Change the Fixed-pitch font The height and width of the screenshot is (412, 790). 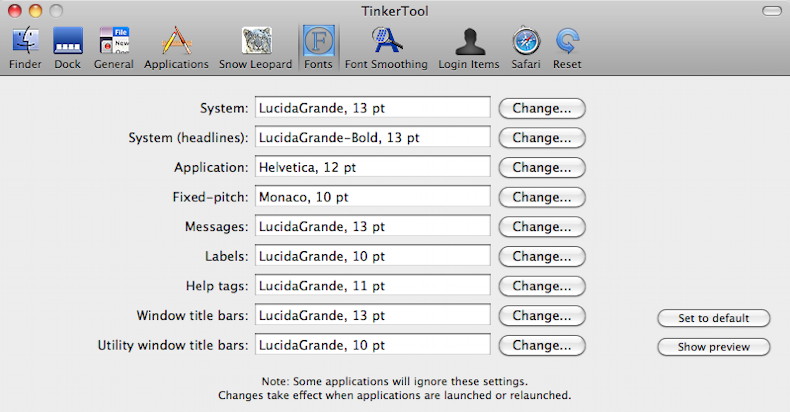(542, 197)
